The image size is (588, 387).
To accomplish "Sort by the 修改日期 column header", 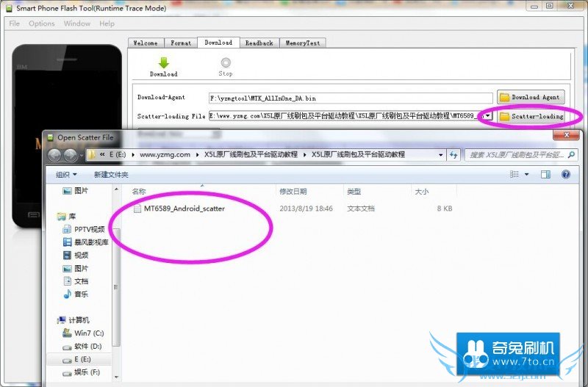I will [x=293, y=192].
